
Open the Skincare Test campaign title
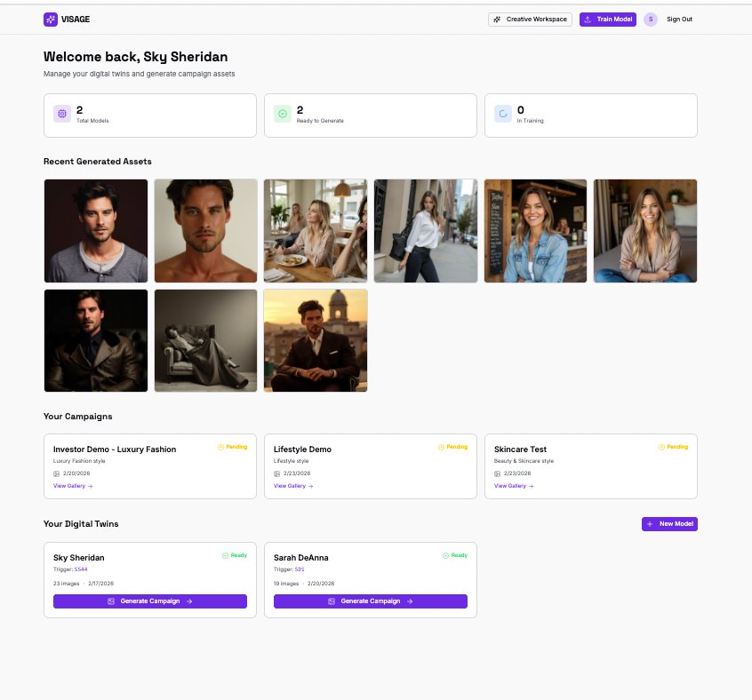520,449
